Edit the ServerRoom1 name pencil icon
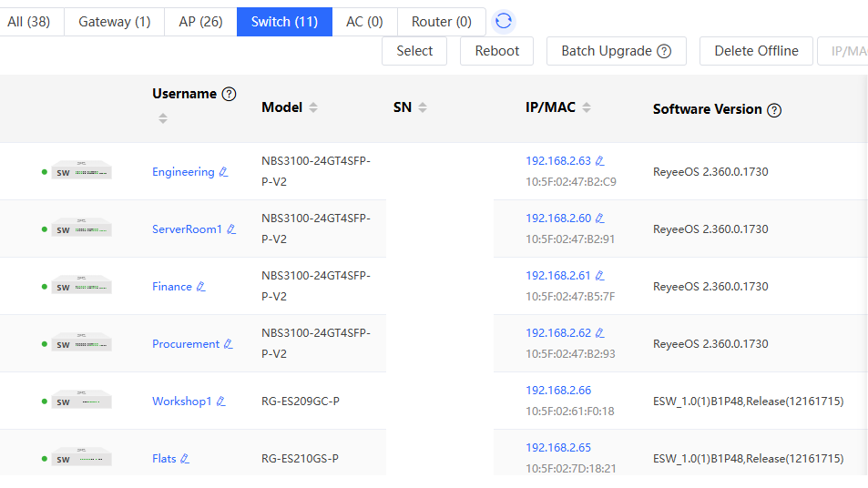Screen dimensions: 868x488 [231, 229]
